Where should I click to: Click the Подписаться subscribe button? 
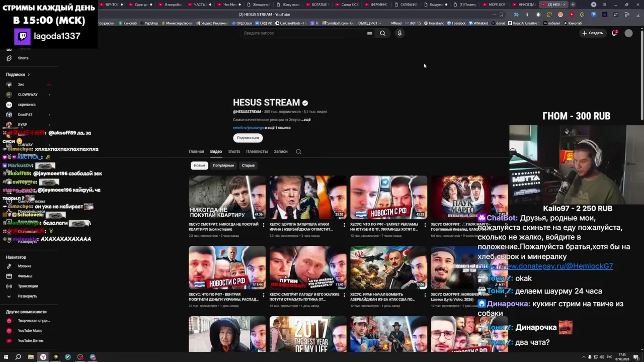tap(248, 138)
